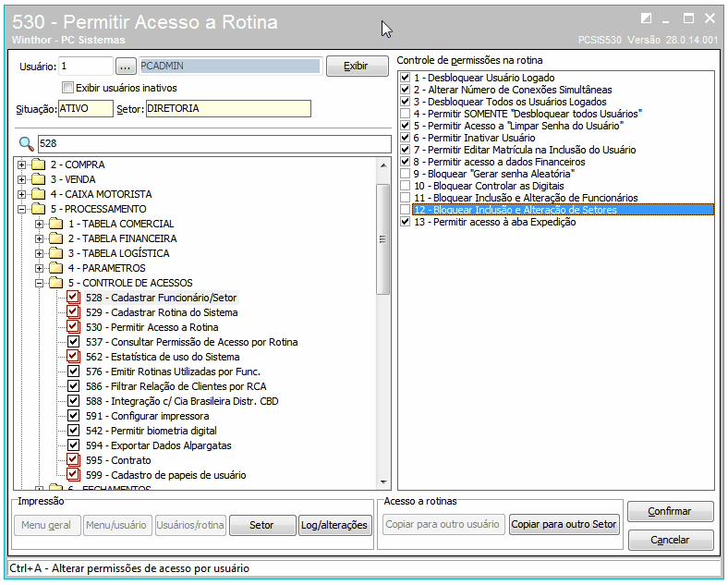728x585 pixels.
Task: Expand the 2 - TABELA FINANCEIRA node
Action: tap(39, 239)
